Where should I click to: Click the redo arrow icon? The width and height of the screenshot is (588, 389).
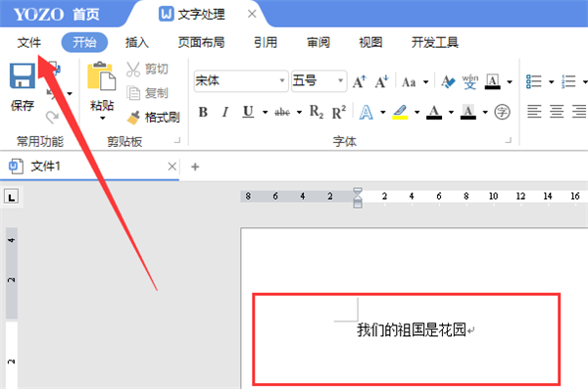(x=53, y=117)
